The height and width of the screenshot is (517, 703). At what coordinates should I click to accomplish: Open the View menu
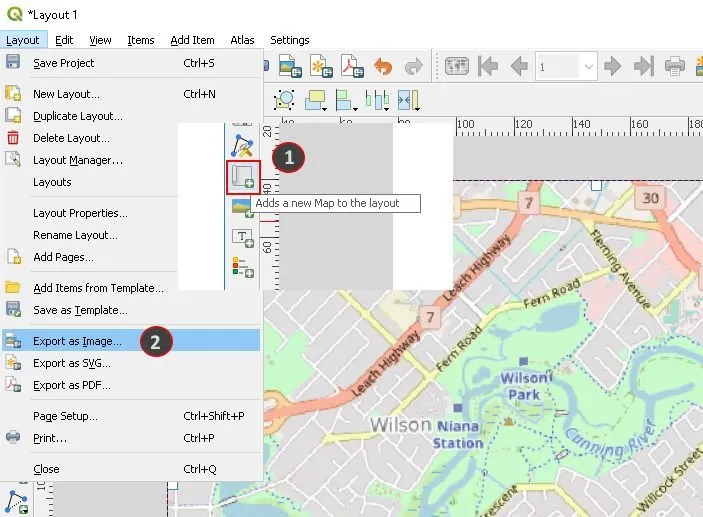[100, 40]
